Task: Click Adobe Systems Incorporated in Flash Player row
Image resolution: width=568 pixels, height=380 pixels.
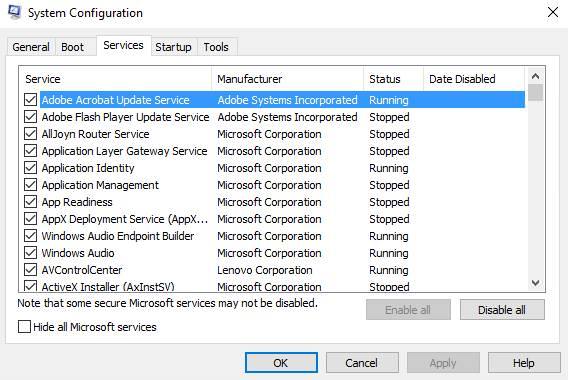Action: (x=287, y=117)
